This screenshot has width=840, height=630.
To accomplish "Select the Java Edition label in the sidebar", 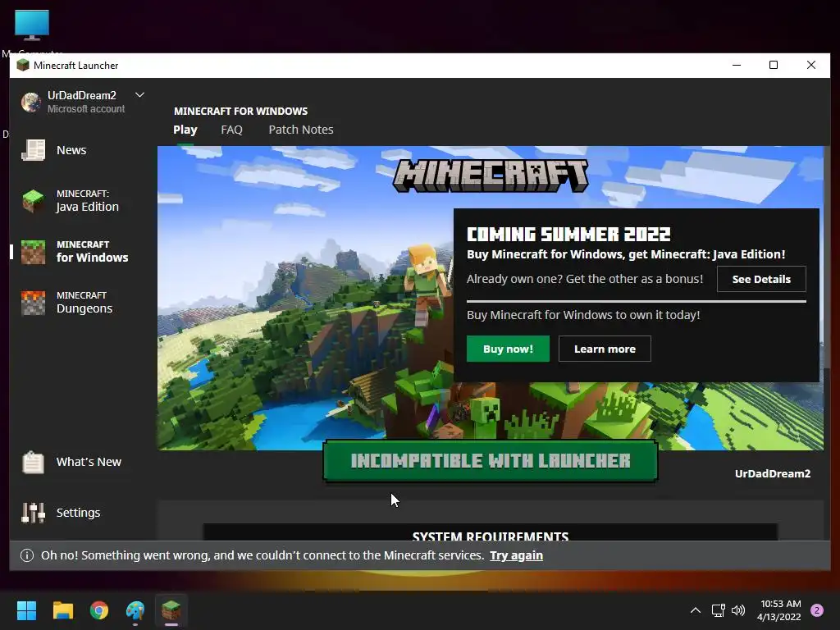I will coord(87,207).
